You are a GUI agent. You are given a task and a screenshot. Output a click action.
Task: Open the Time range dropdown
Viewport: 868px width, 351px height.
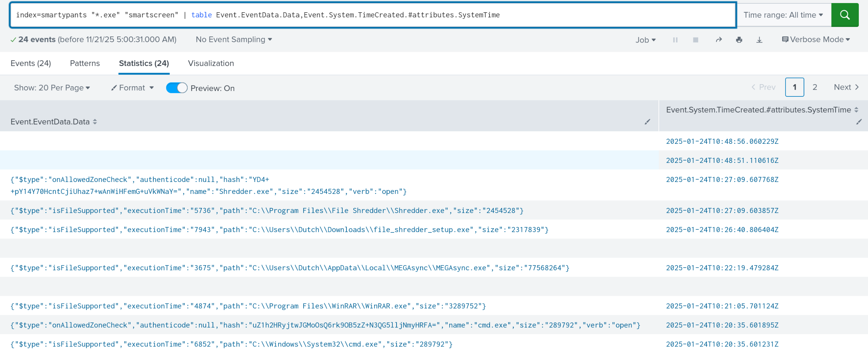click(783, 15)
